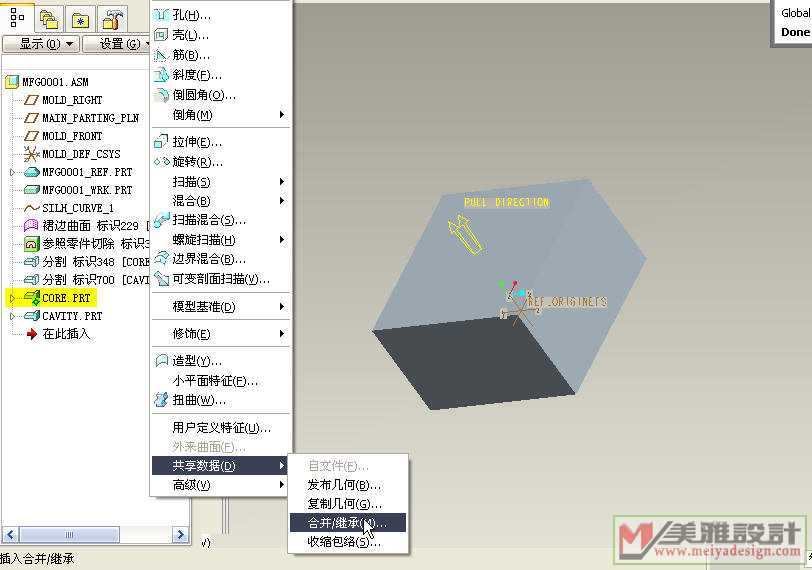
Task: Choose 合并/继承(M)... in submenu
Action: pyautogui.click(x=348, y=523)
